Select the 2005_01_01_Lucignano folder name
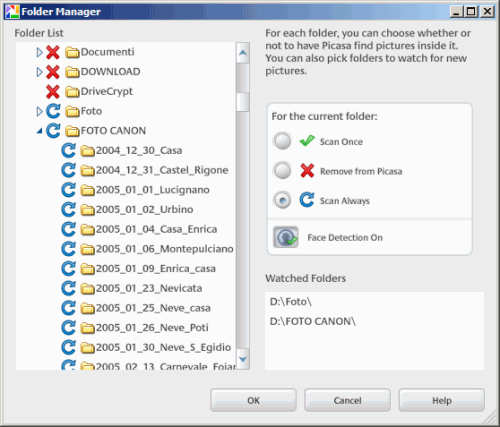This screenshot has width=500, height=427. click(153, 190)
